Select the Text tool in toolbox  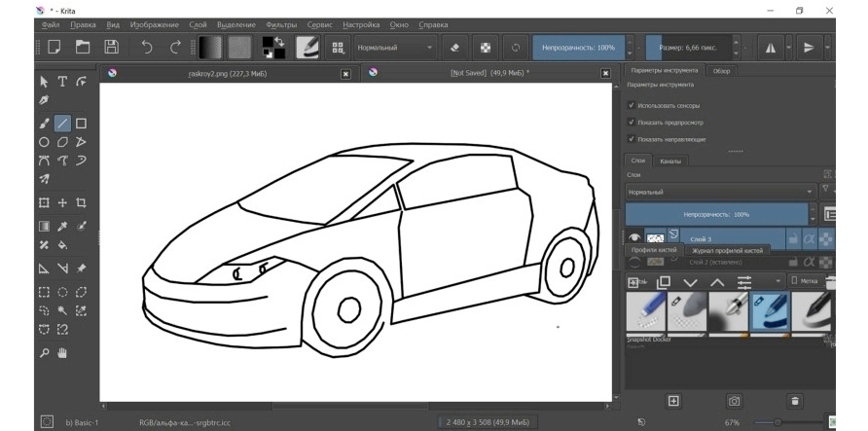click(x=62, y=82)
